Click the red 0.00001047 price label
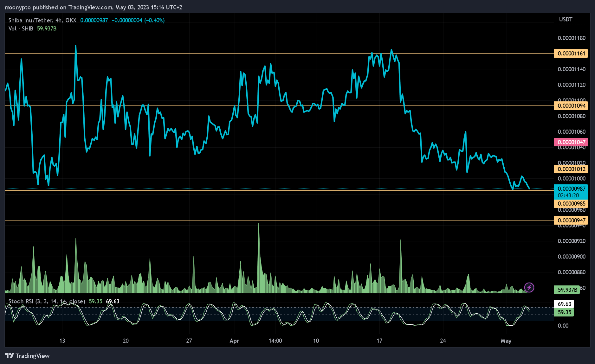The height and width of the screenshot is (364, 595). [x=571, y=142]
